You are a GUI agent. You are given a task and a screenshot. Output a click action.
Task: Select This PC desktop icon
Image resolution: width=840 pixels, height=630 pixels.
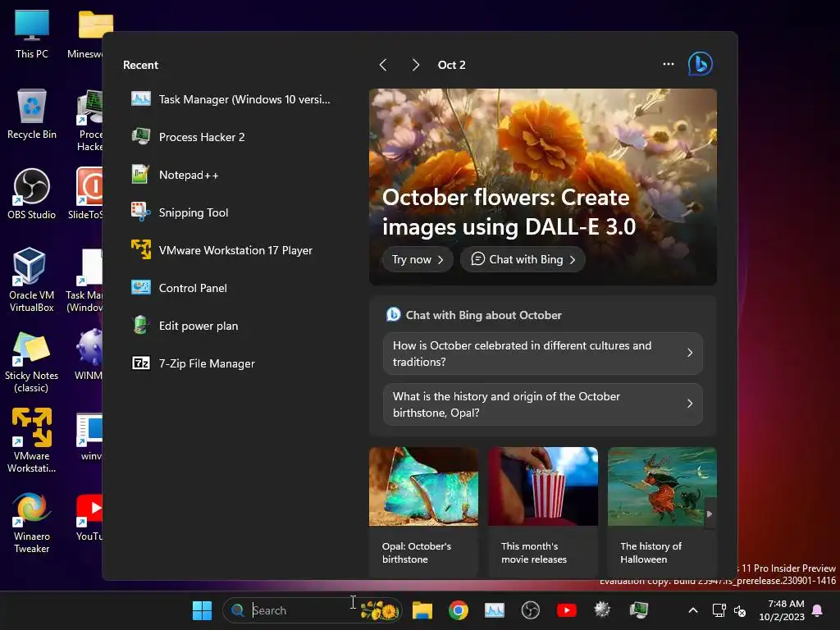coord(32,34)
